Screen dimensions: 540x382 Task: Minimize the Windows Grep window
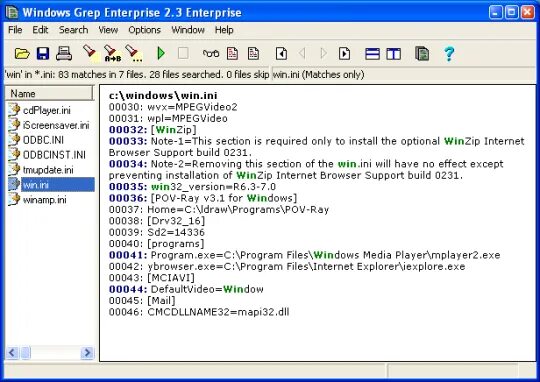click(496, 13)
